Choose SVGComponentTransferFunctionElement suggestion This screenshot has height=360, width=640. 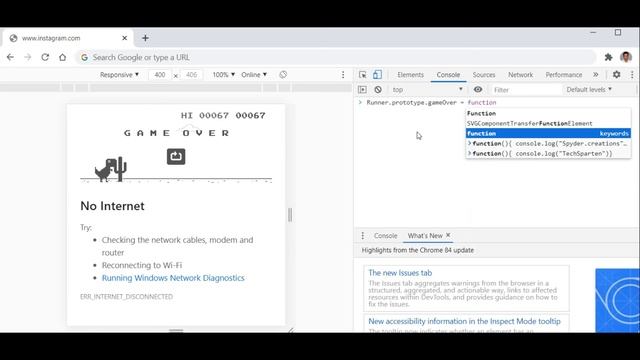coord(548,123)
